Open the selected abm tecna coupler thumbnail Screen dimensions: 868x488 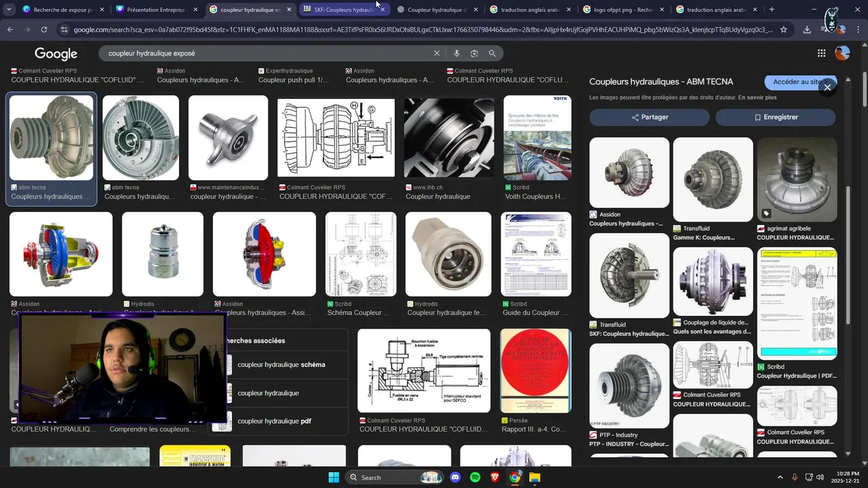(52, 138)
